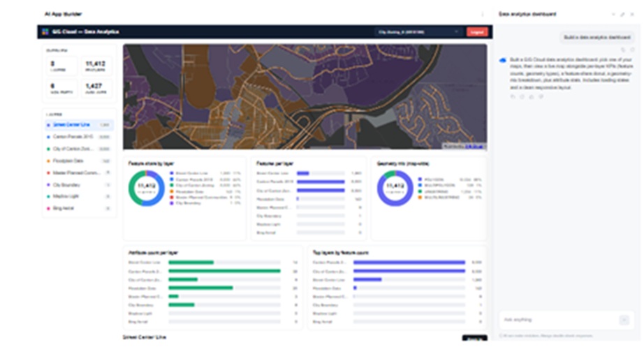Open the three-dot menu beside AI App Builder

click(x=483, y=15)
